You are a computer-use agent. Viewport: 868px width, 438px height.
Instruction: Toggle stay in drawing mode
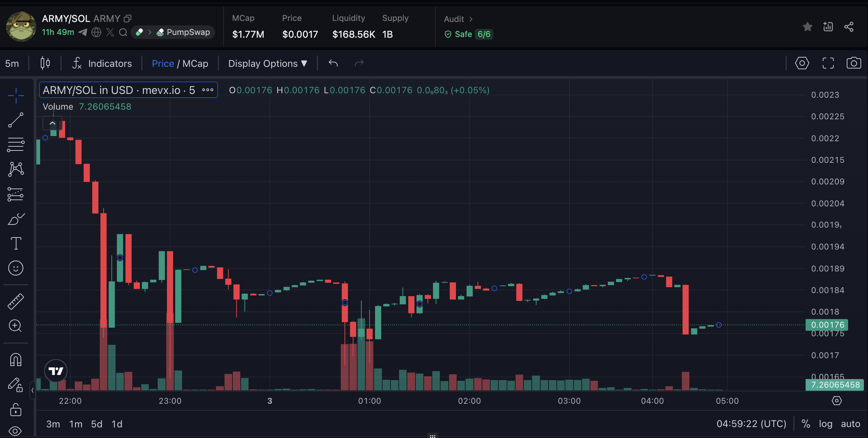[x=16, y=385]
